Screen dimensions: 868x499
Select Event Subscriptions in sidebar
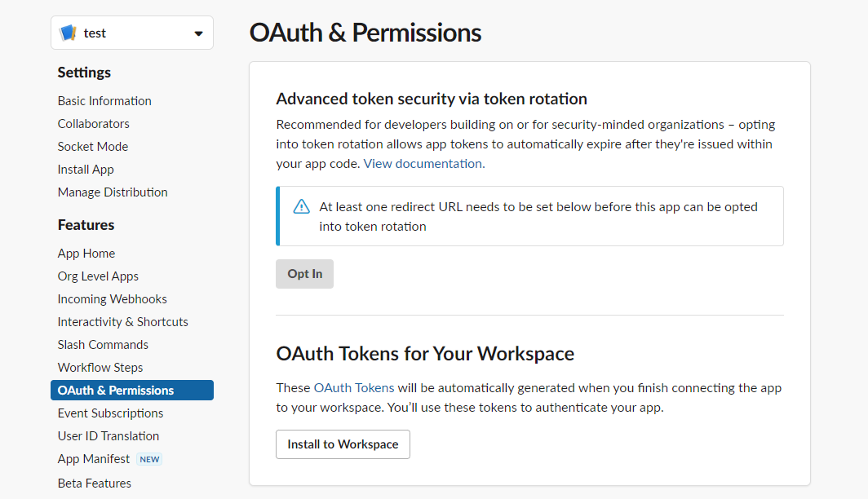(110, 413)
